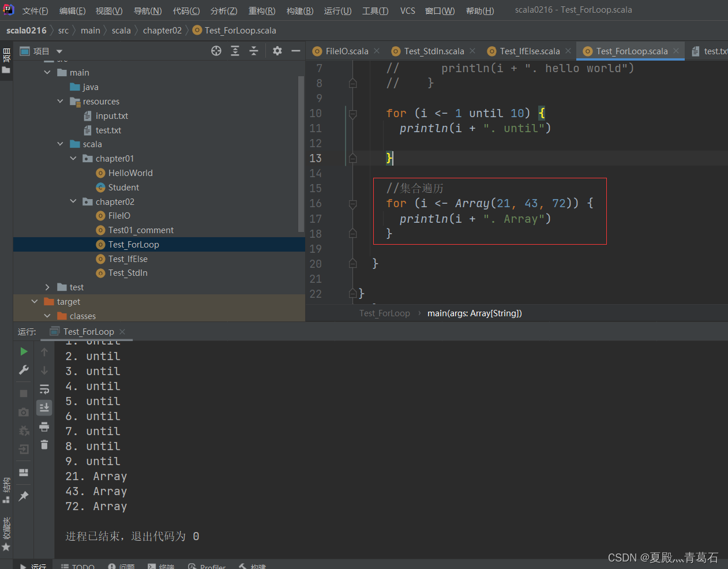
Task: Fold the for-until loop at line 10
Action: coord(353,114)
